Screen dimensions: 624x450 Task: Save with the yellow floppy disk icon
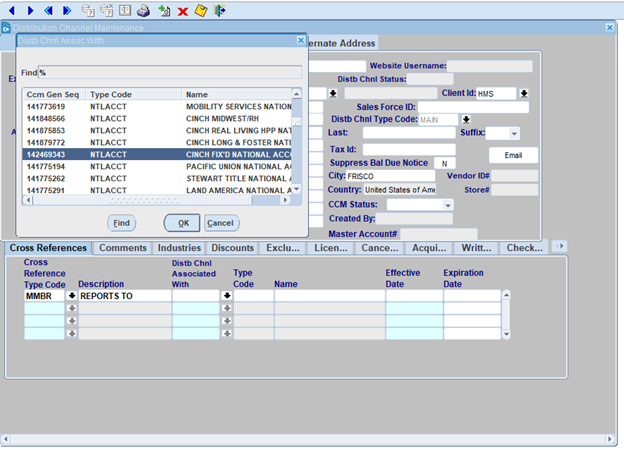[201, 11]
